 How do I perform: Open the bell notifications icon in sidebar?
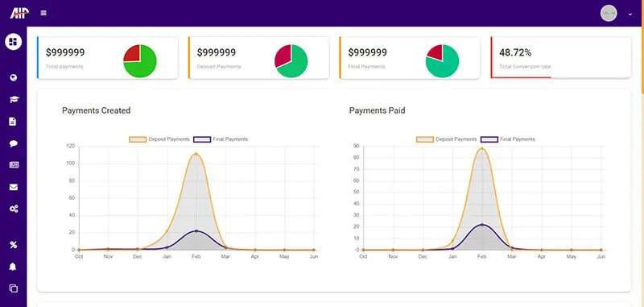(x=13, y=267)
